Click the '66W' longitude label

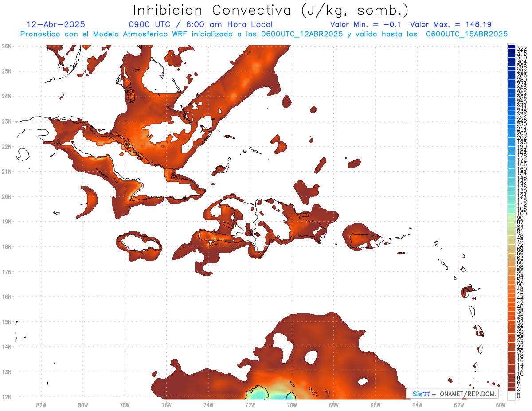click(375, 405)
